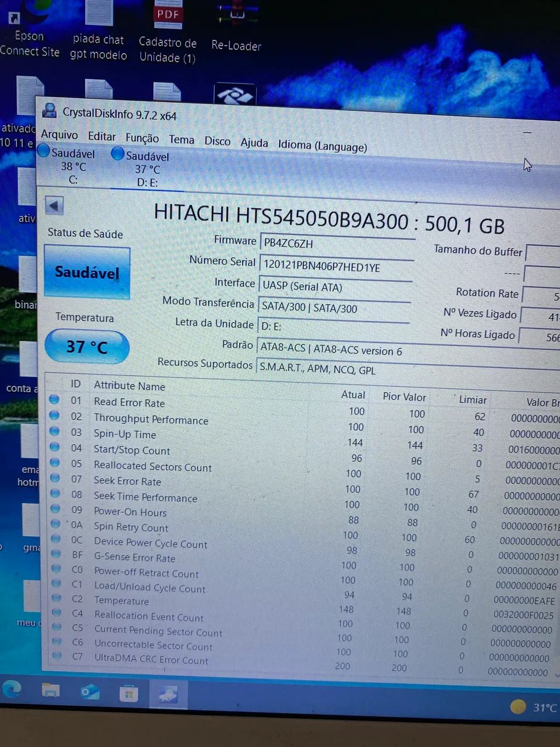
Task: Open the Tema menu
Action: click(x=181, y=140)
